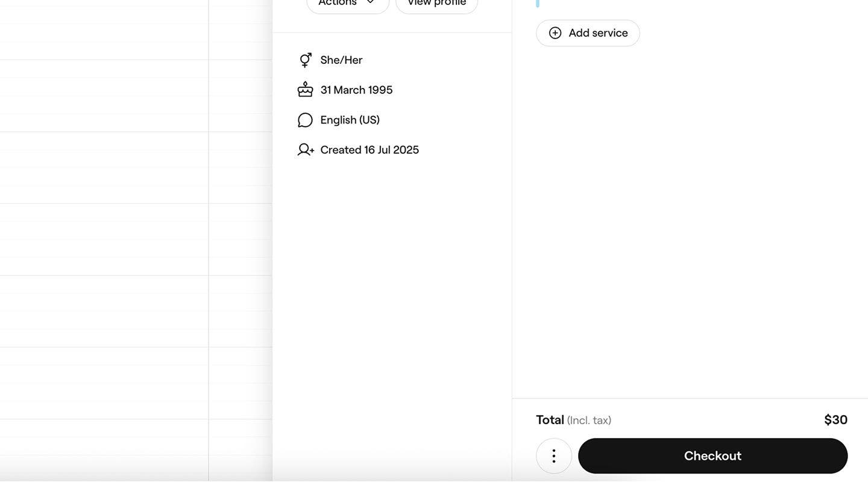Click the gender symbol icon beside She/Her
This screenshot has width=868, height=482.
point(306,60)
